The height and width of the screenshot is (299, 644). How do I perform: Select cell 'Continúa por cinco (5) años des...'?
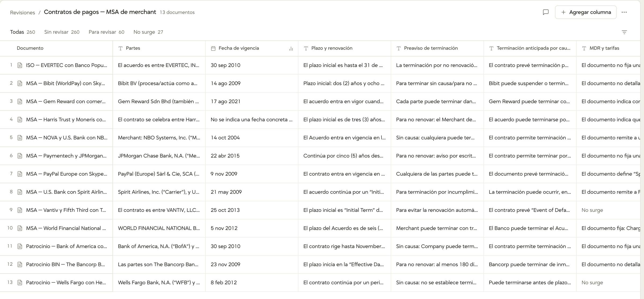click(x=345, y=156)
